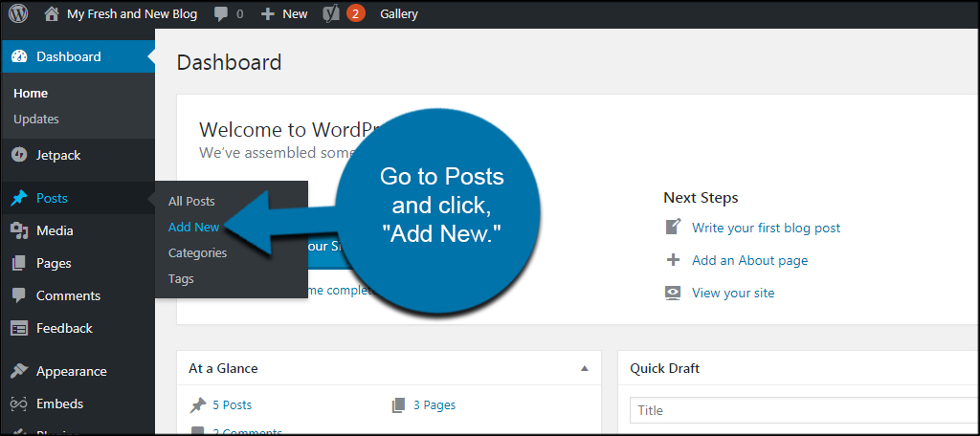The width and height of the screenshot is (980, 436).
Task: Click the Quick Draft panel heading
Action: 664,368
